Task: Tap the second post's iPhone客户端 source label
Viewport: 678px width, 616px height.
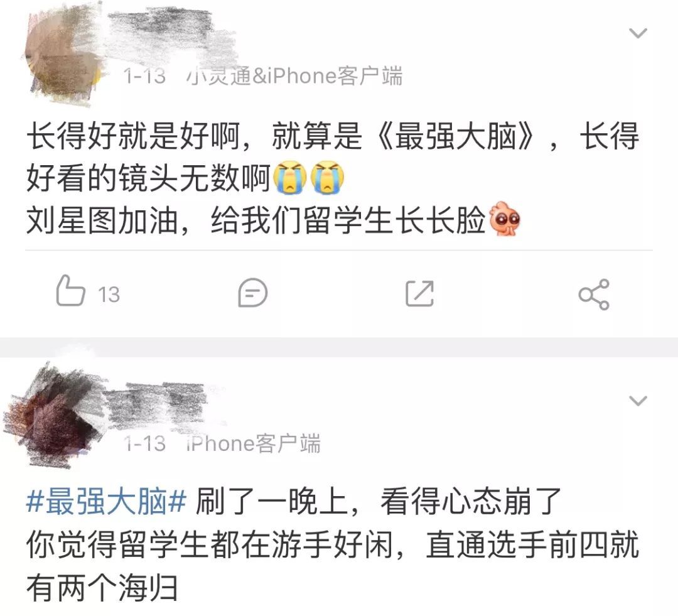Action: point(254,443)
